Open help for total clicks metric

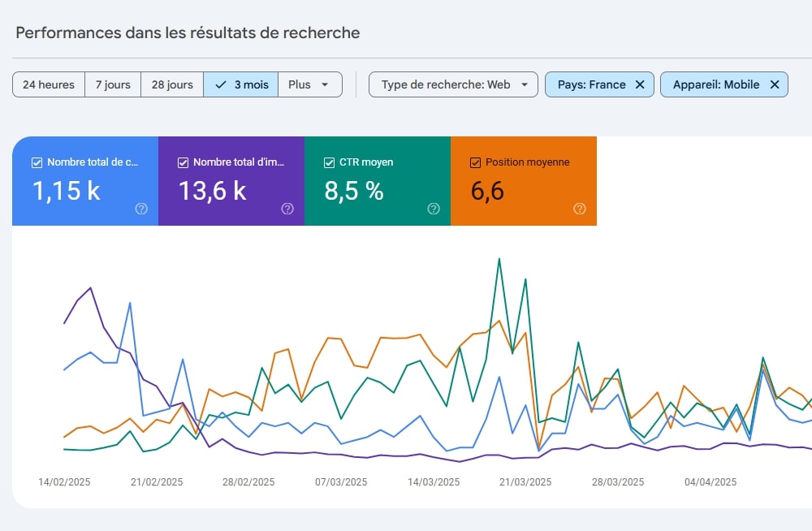coord(141,209)
